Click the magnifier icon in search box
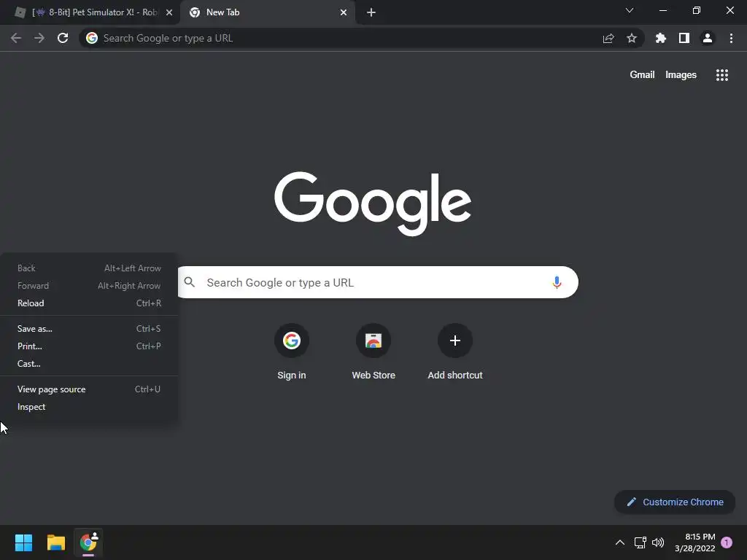The image size is (747, 560). coord(190,282)
